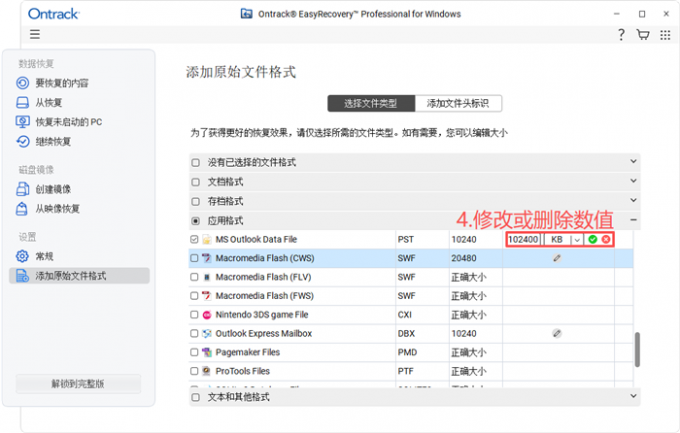Toggle the 存档格式 group checkbox
Viewport: 680px width, 433px height.
point(196,202)
